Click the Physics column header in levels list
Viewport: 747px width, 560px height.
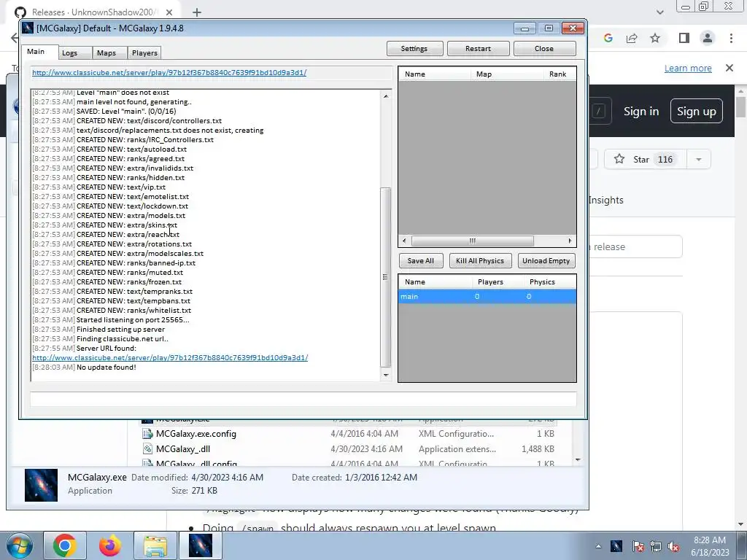549,282
